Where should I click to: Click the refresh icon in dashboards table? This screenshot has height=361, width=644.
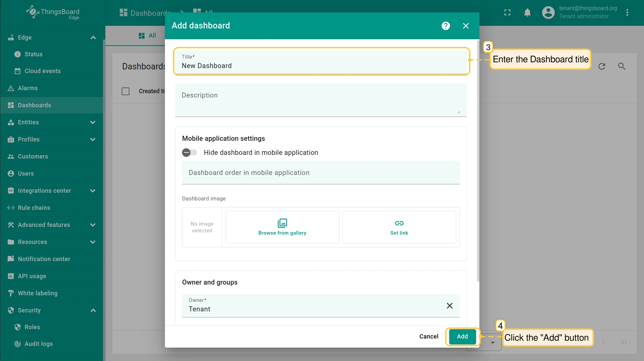tap(602, 66)
